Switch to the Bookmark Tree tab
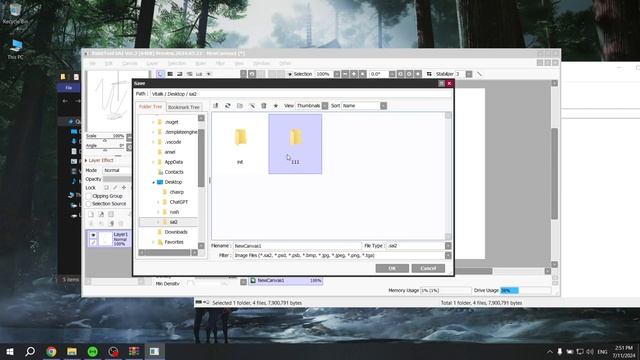The width and height of the screenshot is (640, 360). point(184,107)
